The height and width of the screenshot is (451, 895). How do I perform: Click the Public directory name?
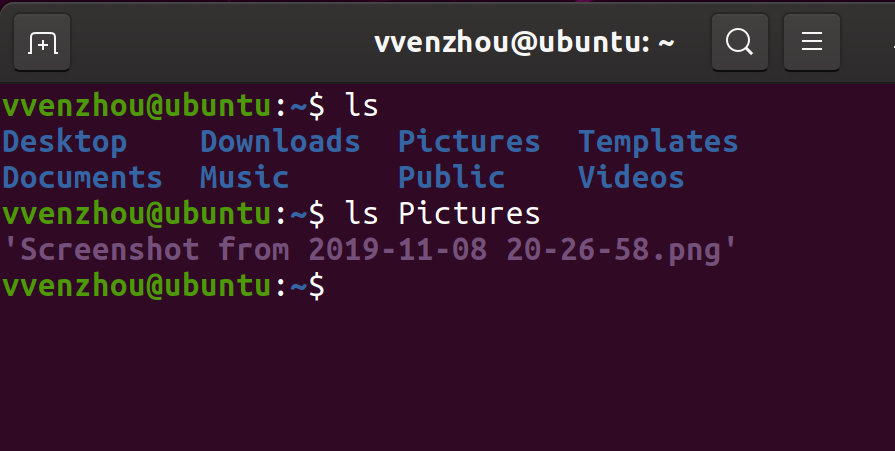(451, 178)
